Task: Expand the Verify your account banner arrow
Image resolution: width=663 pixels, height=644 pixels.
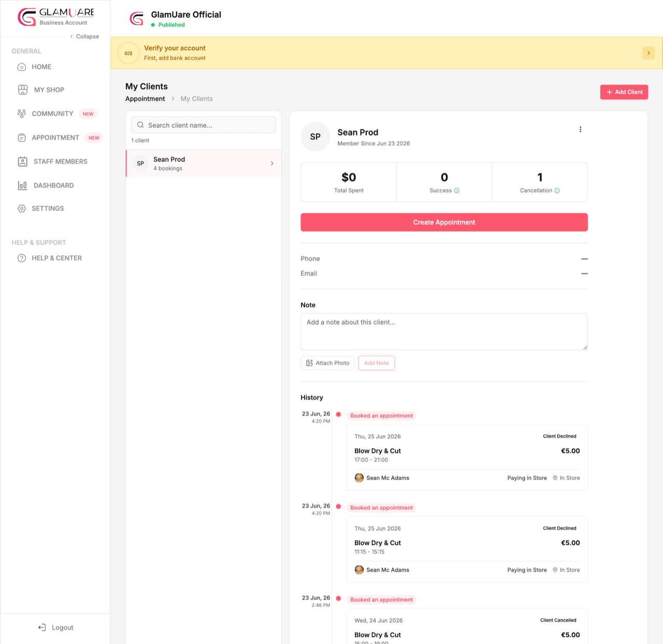Action: 648,53
